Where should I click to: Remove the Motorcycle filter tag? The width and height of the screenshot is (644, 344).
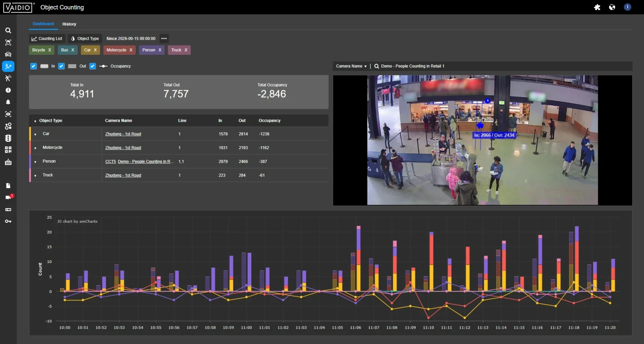(x=131, y=50)
